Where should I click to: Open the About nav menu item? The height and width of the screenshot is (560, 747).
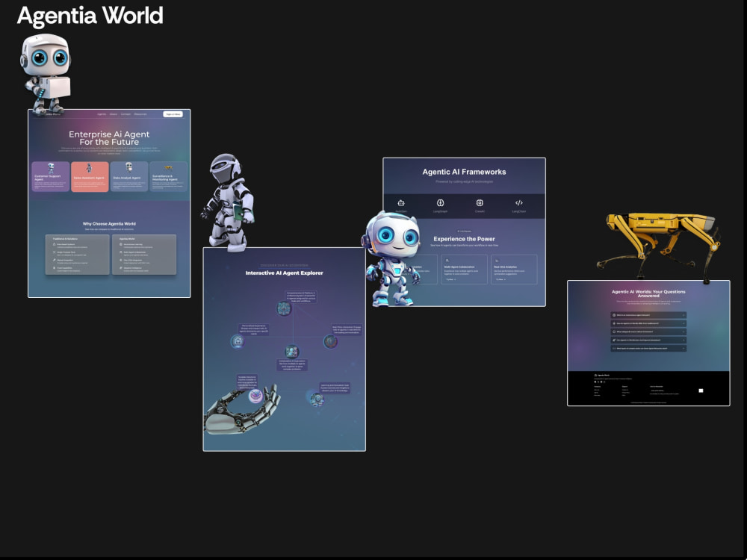point(113,114)
